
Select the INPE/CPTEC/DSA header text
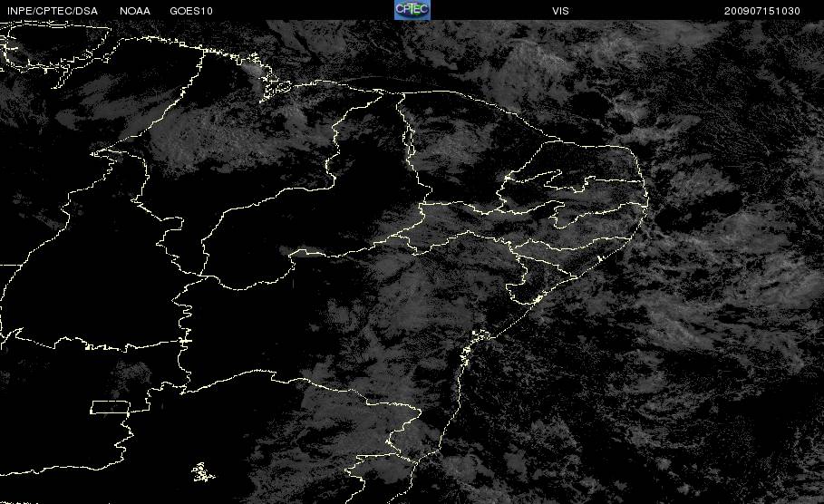point(53,11)
